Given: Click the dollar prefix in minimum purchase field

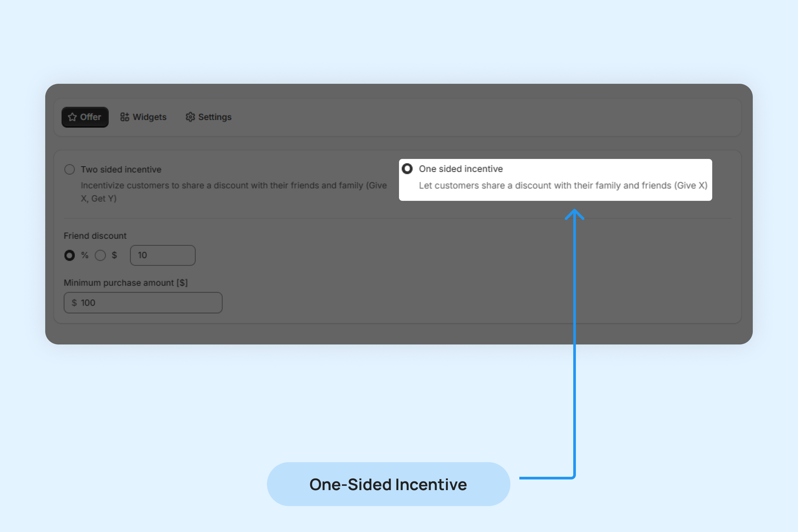Looking at the screenshot, I should point(74,303).
